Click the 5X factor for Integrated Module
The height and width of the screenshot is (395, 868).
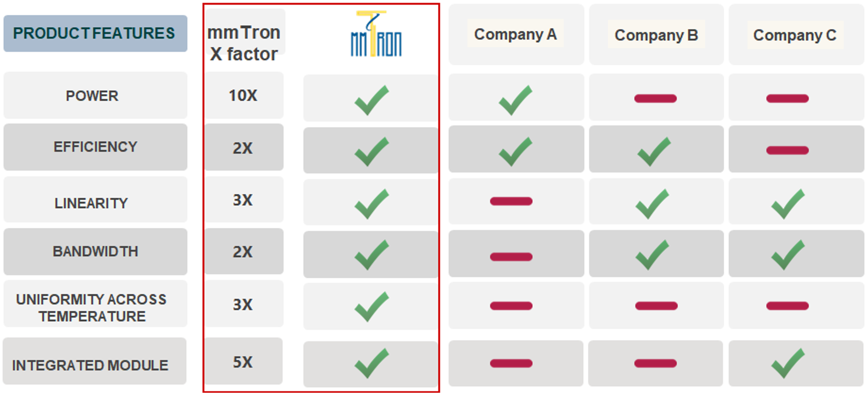pyautogui.click(x=243, y=362)
